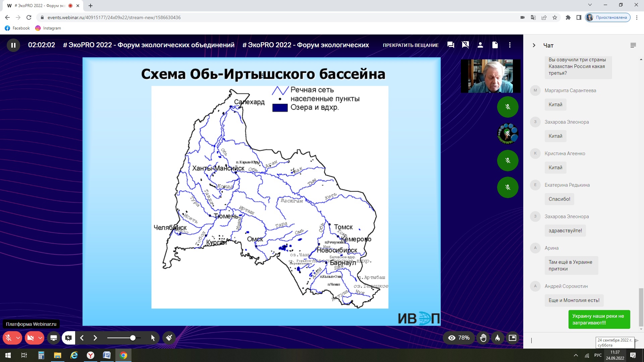The height and width of the screenshot is (362, 644).
Task: Adjust the slide zoom slider handle
Action: [x=133, y=338]
